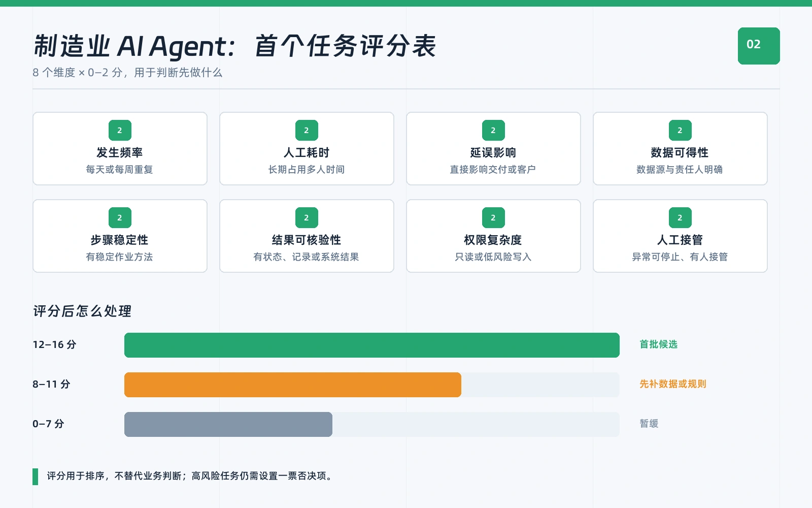The height and width of the screenshot is (508, 812).
Task: Click the score badge above 延误影响
Action: [493, 131]
